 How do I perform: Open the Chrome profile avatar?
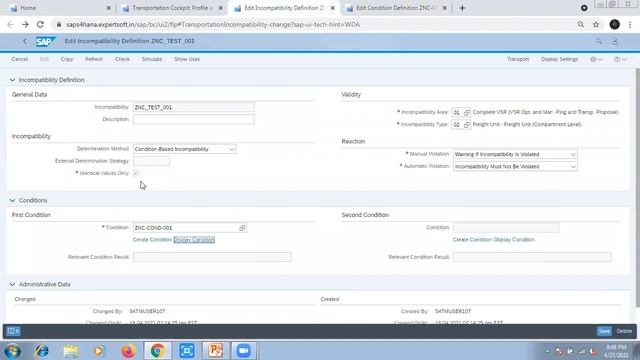(x=614, y=24)
